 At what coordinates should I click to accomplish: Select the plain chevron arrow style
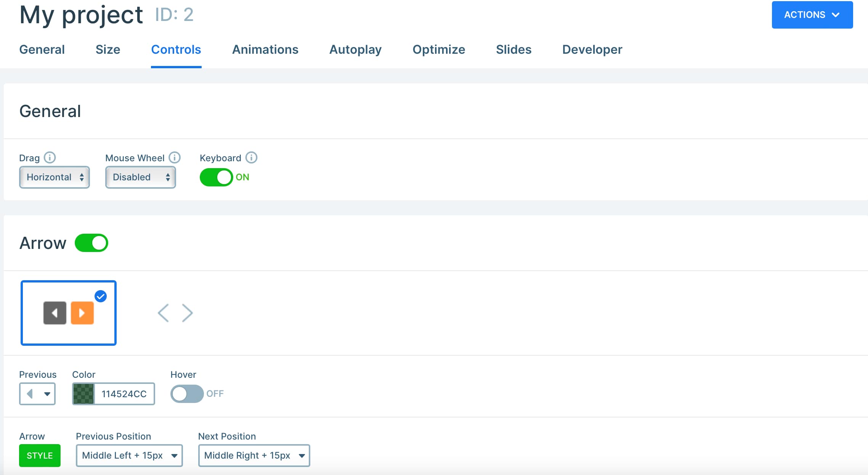point(175,313)
